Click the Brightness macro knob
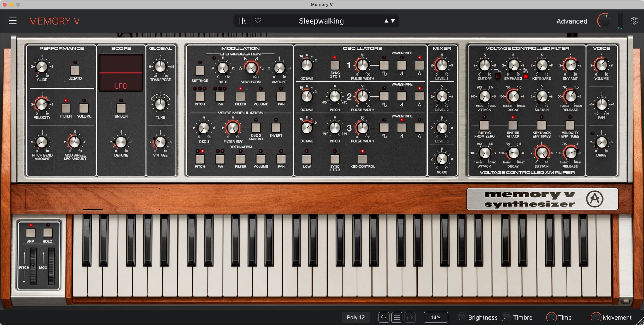 coord(462,317)
